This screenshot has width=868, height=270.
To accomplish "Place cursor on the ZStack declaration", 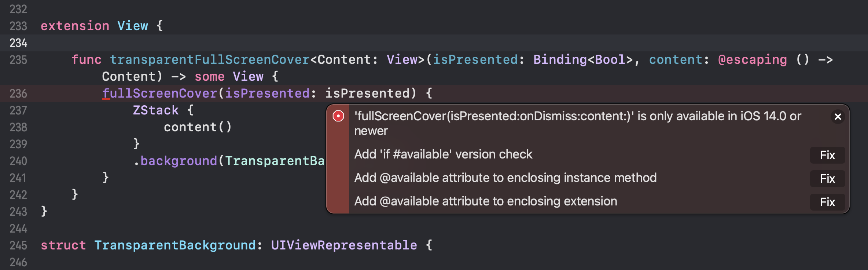I will (x=156, y=110).
